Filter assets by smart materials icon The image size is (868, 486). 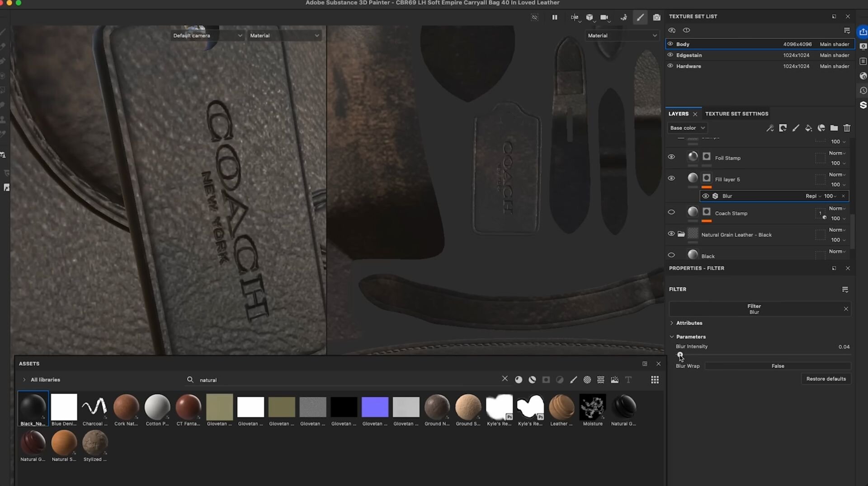533,380
